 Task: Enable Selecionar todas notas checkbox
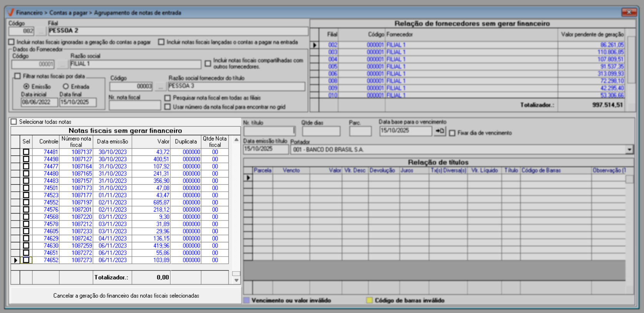point(14,122)
